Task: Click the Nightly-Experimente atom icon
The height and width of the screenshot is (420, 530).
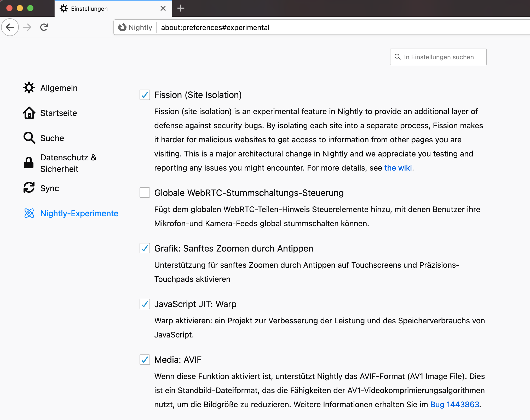Action: [29, 213]
